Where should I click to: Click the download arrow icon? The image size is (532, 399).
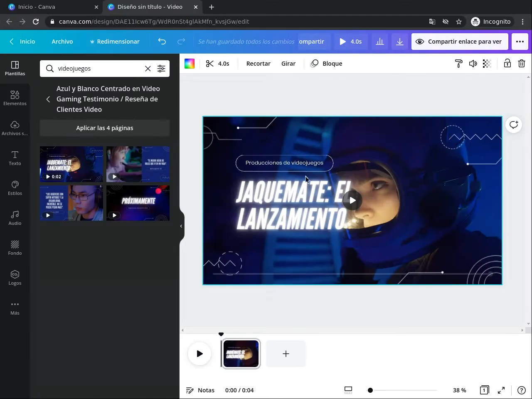pos(399,42)
